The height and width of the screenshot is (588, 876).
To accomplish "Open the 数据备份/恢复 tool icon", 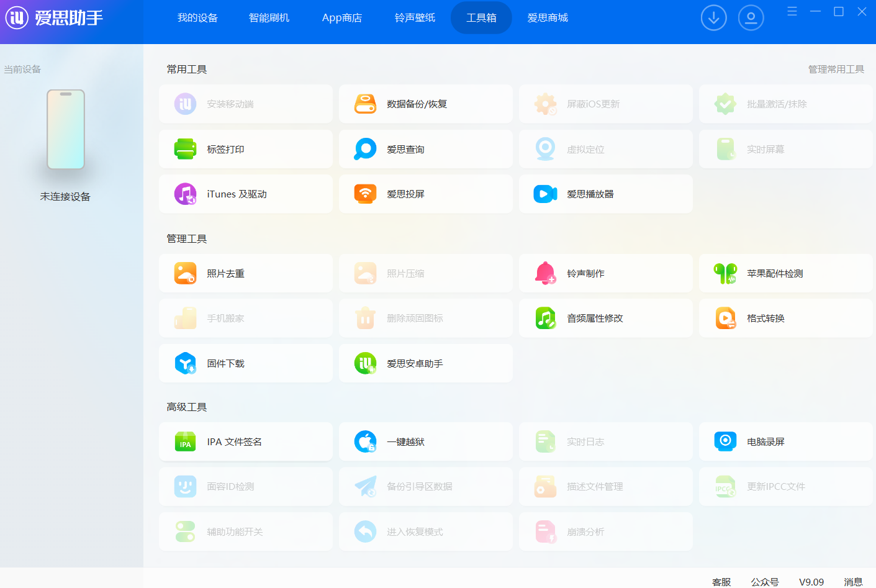I will (x=365, y=104).
